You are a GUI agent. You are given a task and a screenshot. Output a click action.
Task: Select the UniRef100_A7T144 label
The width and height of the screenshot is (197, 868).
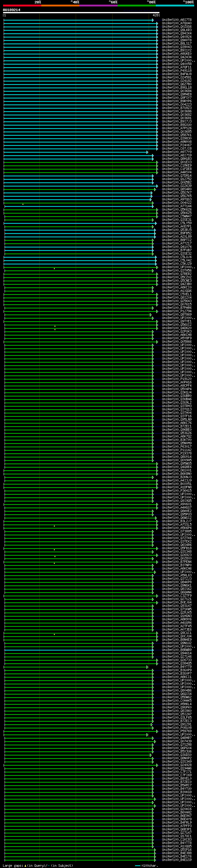177,206
